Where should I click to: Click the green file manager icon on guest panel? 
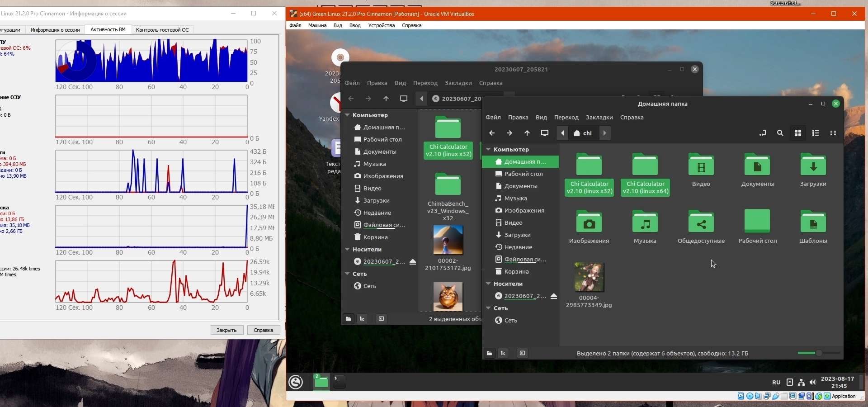[321, 382]
